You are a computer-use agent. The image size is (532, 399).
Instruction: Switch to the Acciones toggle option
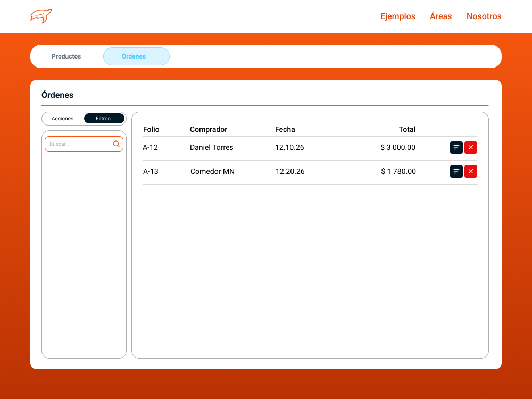pos(62,119)
